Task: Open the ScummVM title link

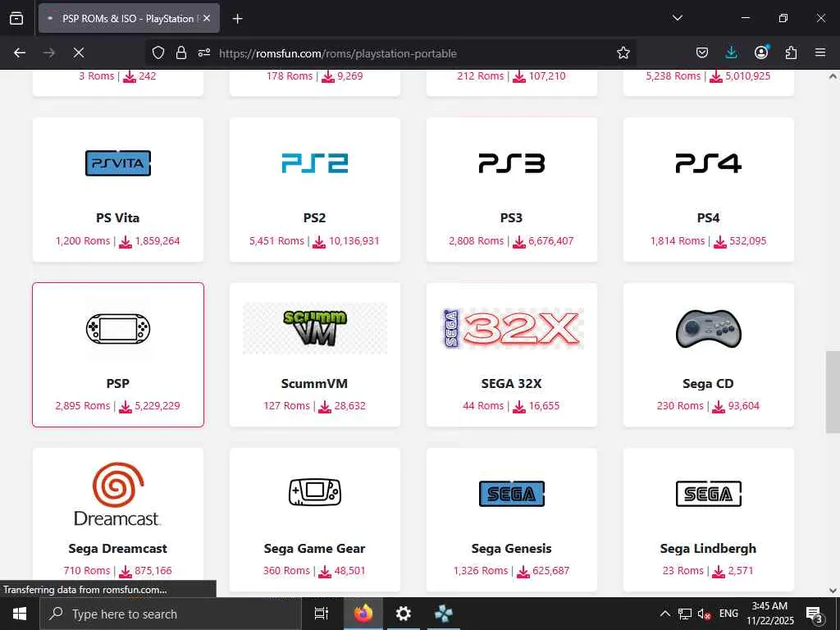Action: 314,384
